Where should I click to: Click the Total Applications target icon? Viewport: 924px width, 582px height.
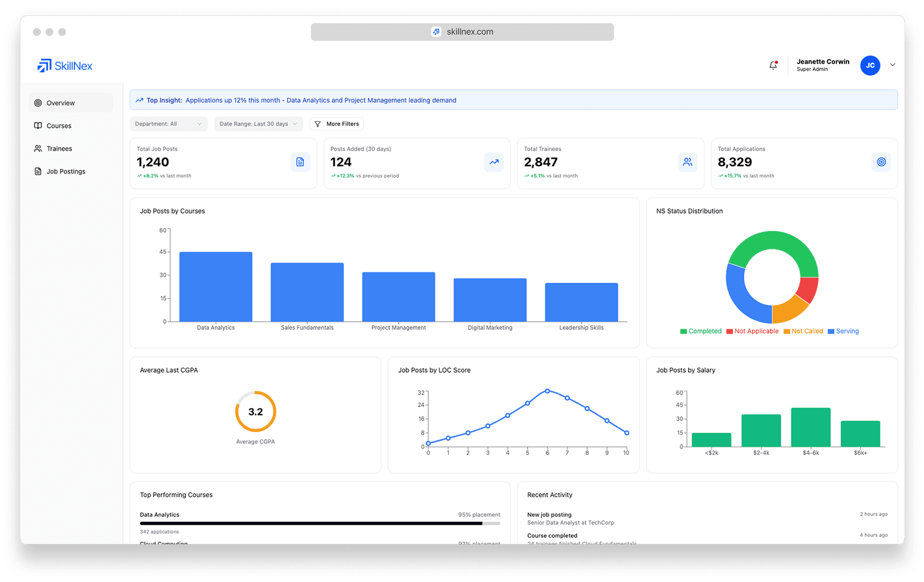tap(881, 162)
